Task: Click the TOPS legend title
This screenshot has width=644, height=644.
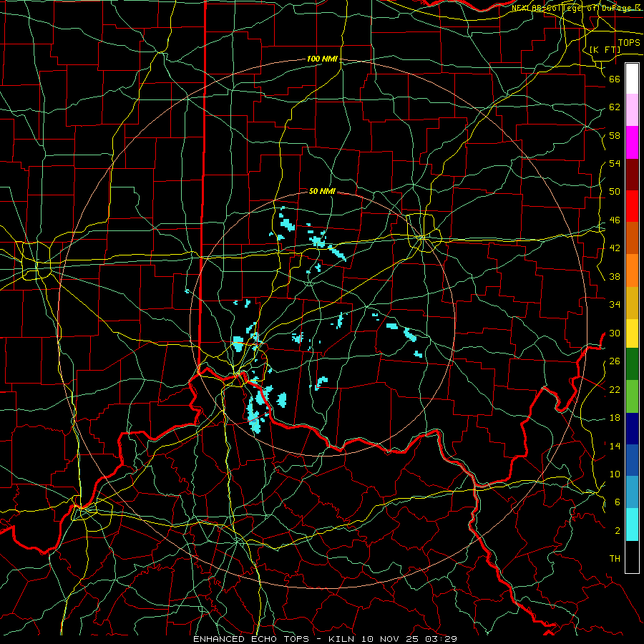Action: pos(629,43)
